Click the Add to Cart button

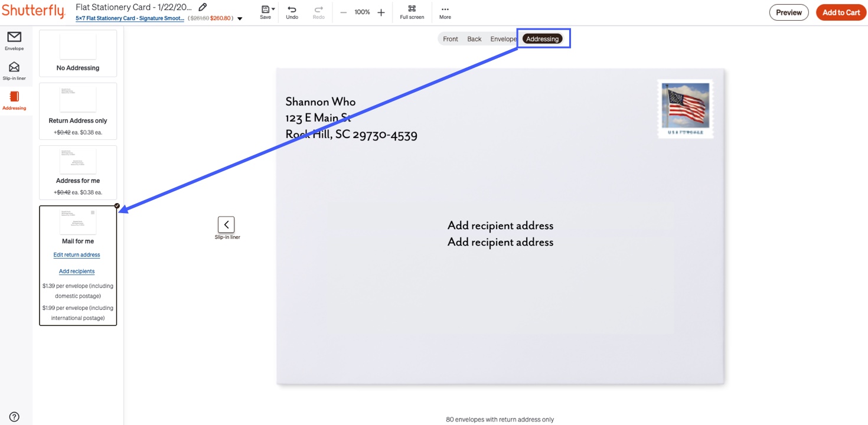point(841,12)
